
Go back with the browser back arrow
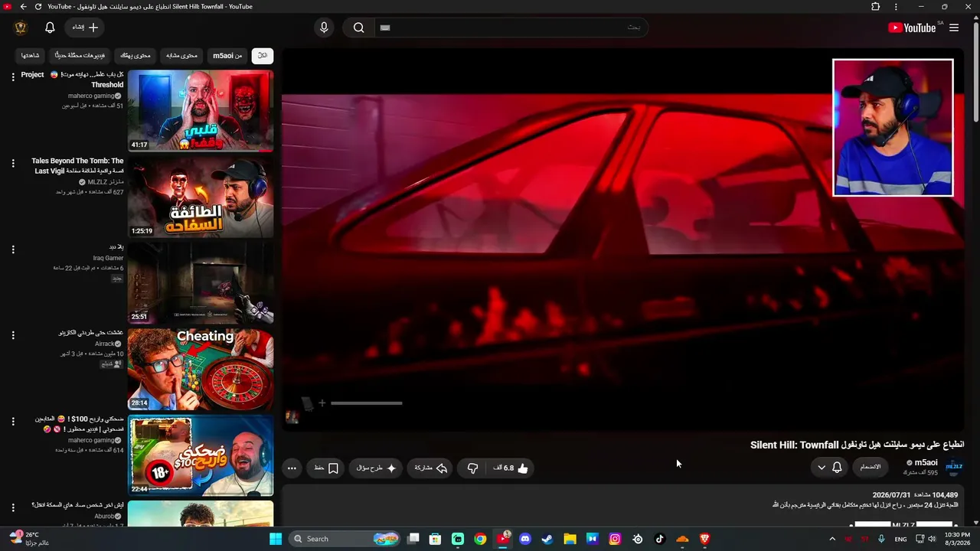pyautogui.click(x=23, y=7)
